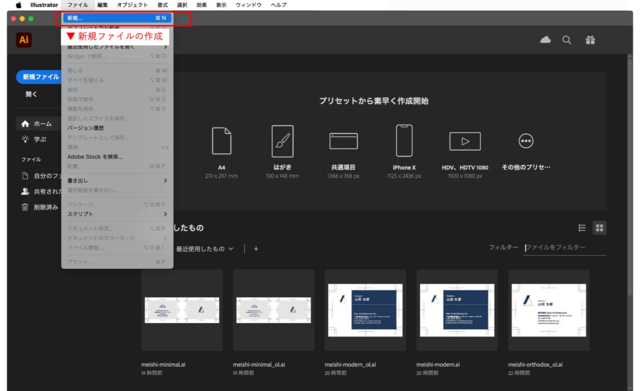Open 学ぶ learn section in sidebar

(x=34, y=140)
